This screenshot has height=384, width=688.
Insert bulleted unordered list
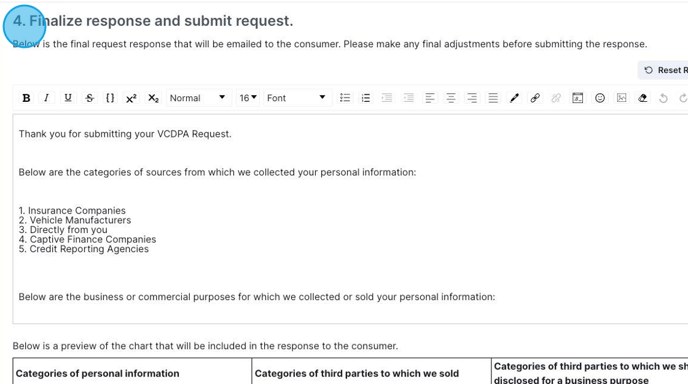345,98
